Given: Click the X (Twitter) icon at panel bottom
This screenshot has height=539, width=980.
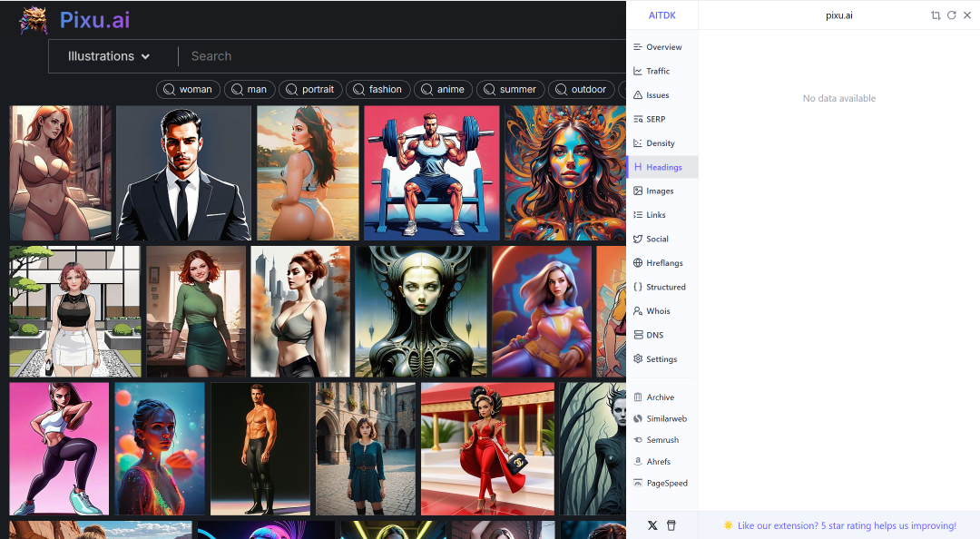Looking at the screenshot, I should (x=652, y=525).
